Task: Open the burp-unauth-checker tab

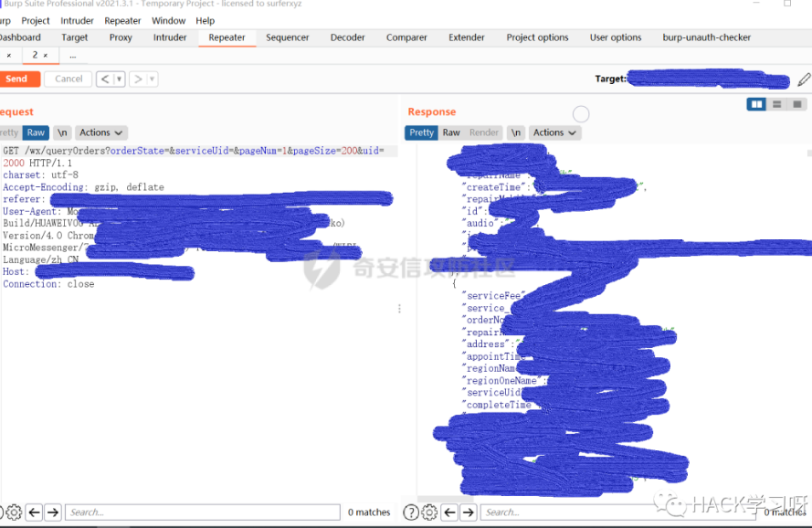Action: pyautogui.click(x=706, y=37)
